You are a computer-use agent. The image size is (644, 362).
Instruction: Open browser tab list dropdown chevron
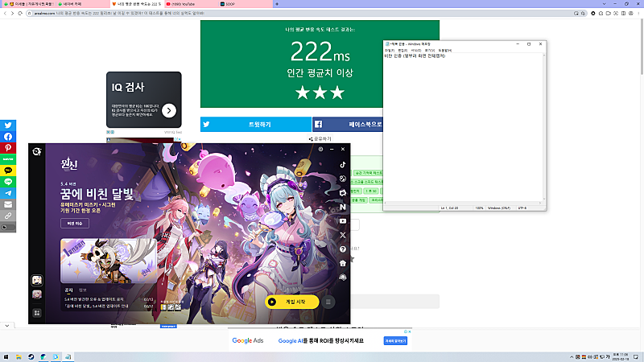pos(604,4)
